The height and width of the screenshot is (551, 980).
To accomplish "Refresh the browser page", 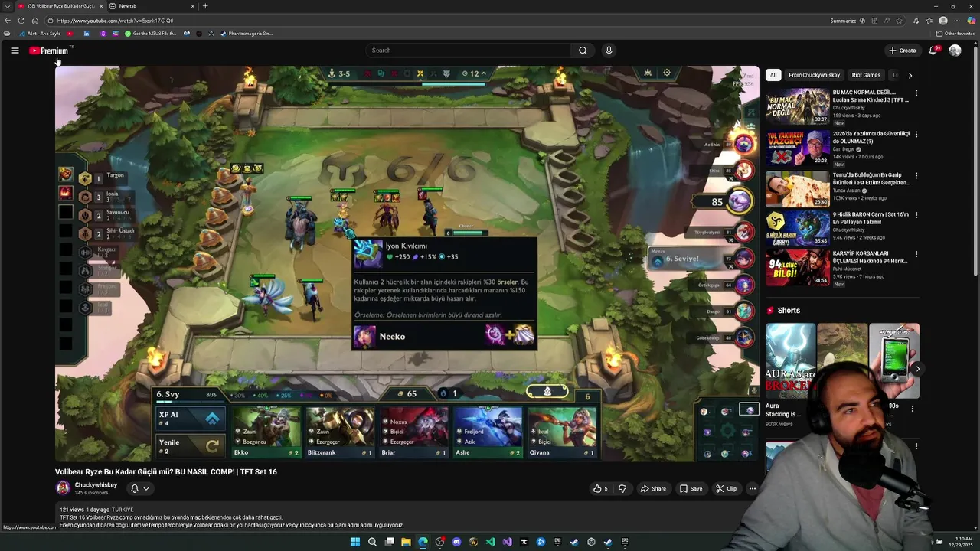I will (21, 21).
